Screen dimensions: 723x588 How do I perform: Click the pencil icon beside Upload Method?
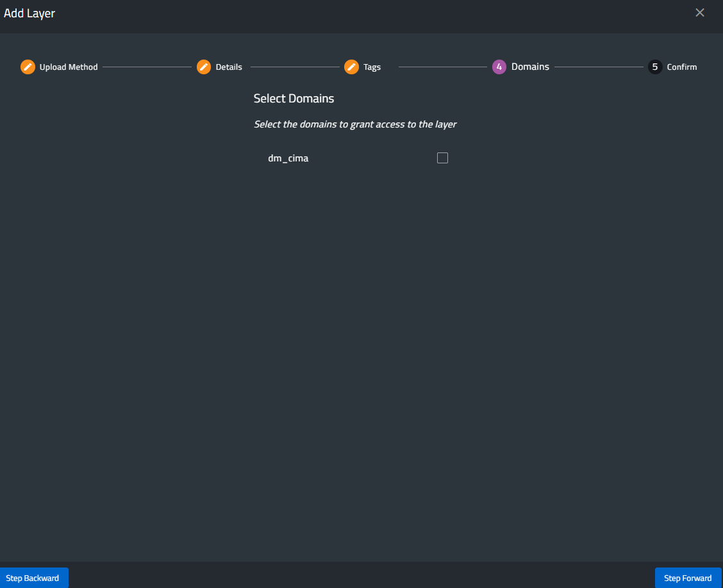pos(28,67)
